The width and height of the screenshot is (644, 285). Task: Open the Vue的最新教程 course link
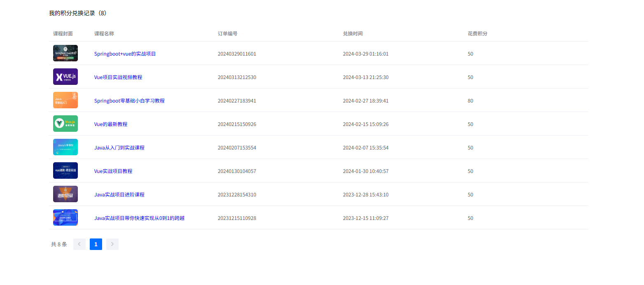(x=111, y=124)
